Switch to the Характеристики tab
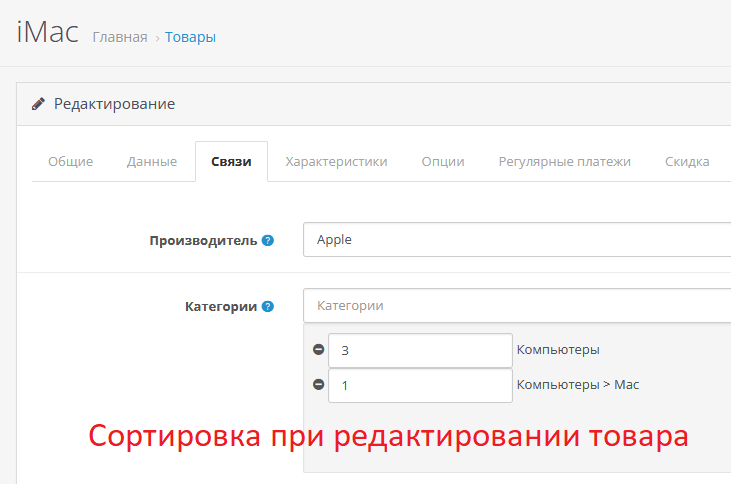 pos(336,161)
